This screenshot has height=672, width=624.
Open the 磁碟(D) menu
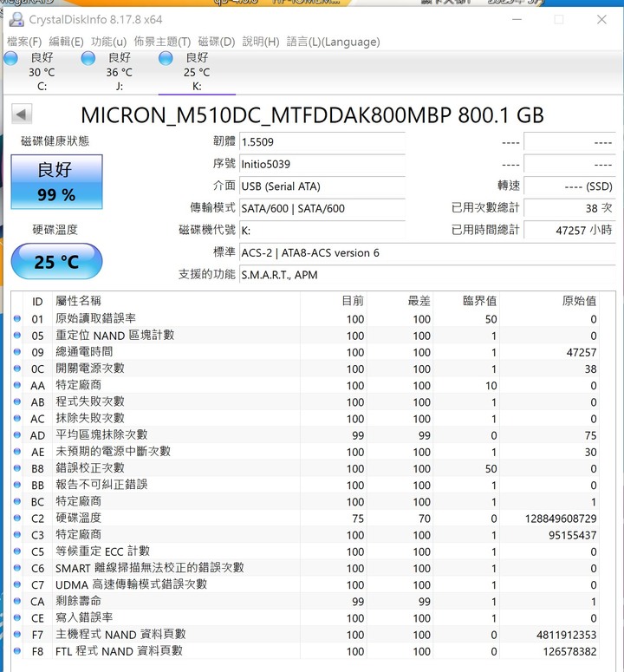click(217, 42)
